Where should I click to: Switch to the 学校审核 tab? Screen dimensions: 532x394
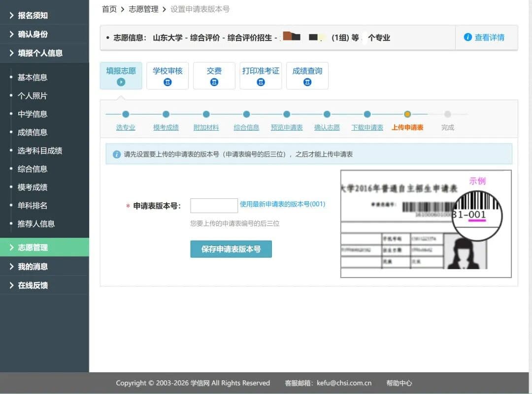click(167, 76)
